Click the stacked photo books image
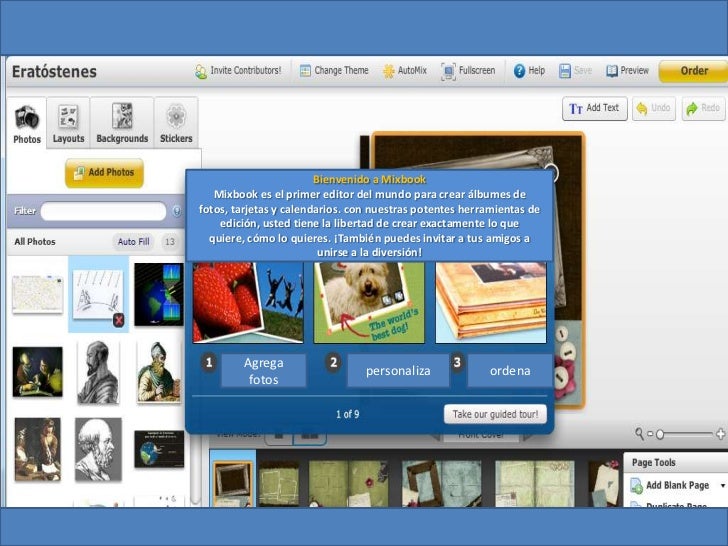This screenshot has height=546, width=728. pos(491,303)
